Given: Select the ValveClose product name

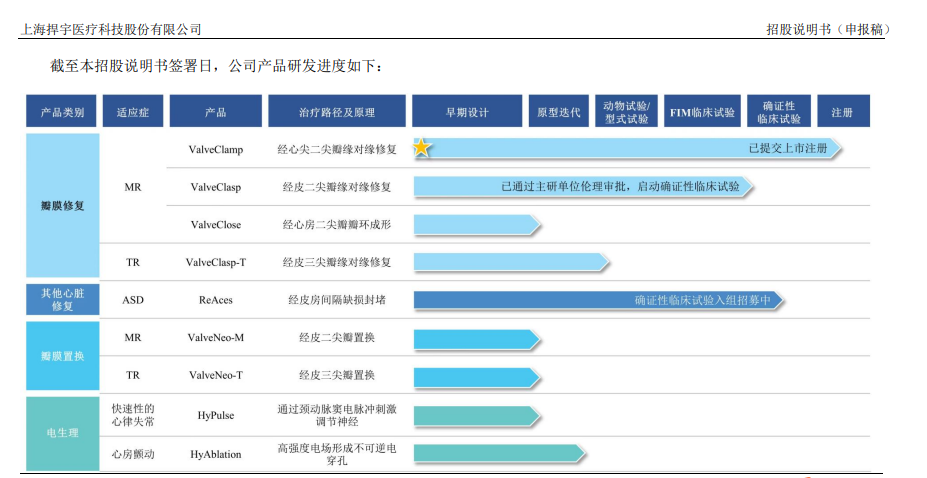Looking at the screenshot, I should click(215, 225).
